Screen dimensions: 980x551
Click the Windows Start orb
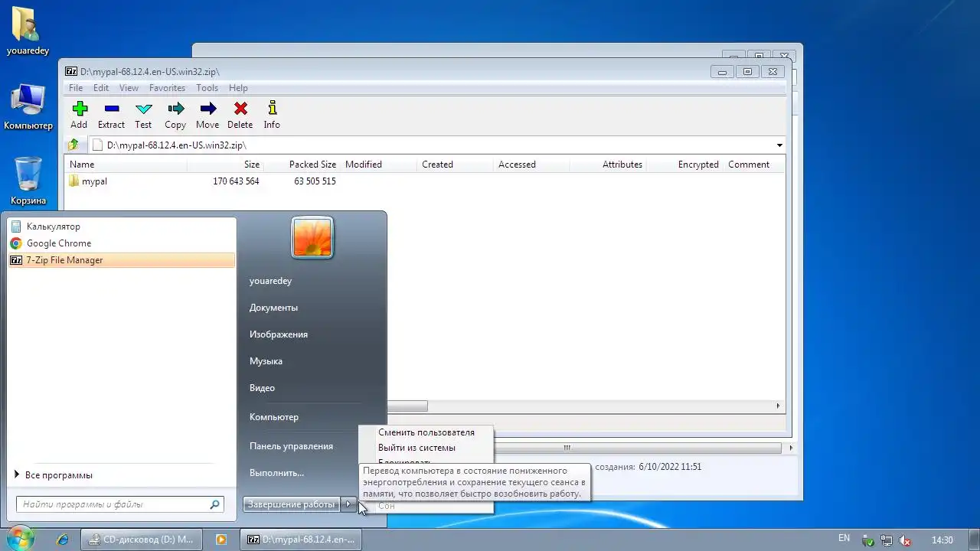[19, 538]
